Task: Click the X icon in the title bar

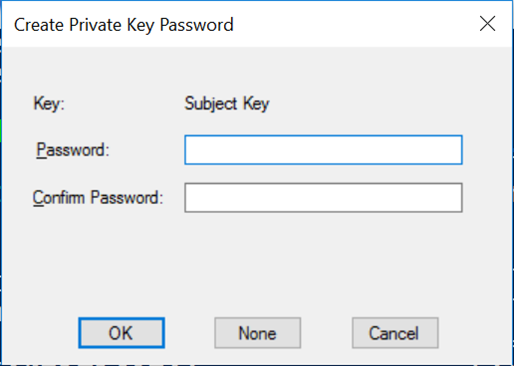Action: tap(487, 24)
